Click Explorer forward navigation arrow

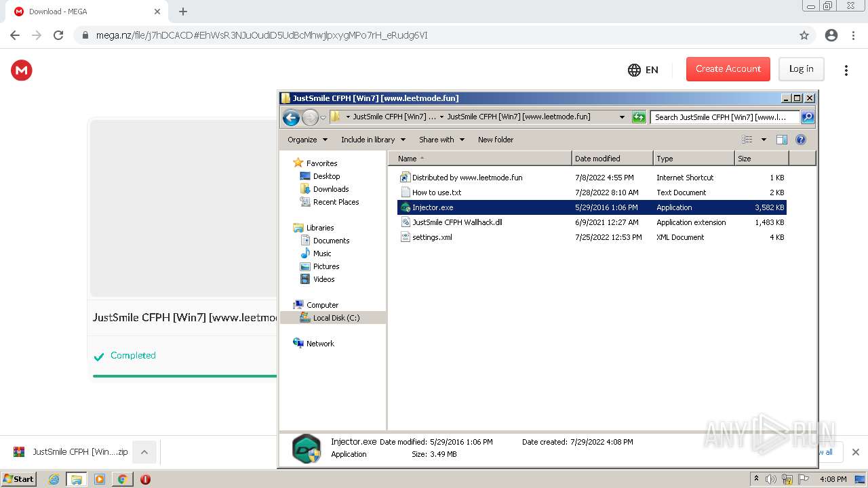click(310, 117)
